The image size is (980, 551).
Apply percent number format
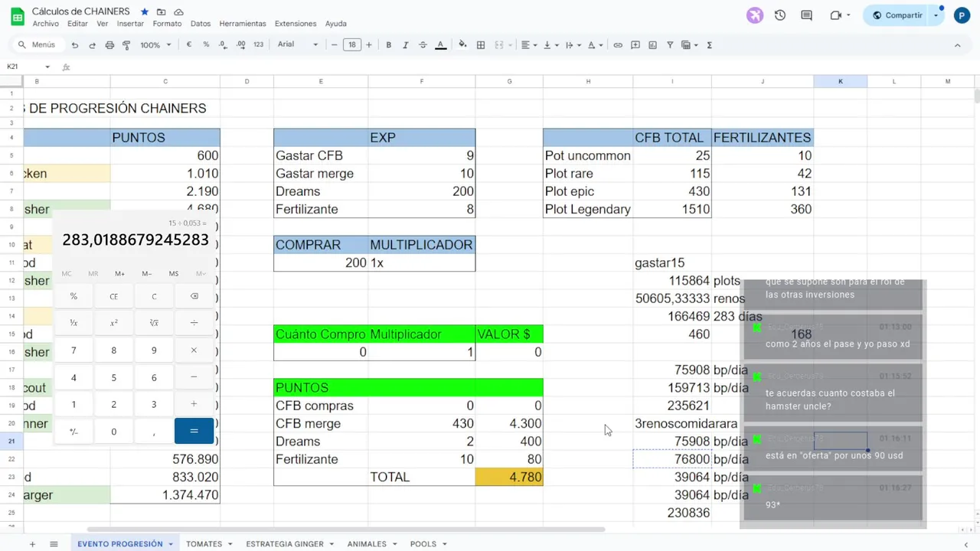click(x=206, y=45)
